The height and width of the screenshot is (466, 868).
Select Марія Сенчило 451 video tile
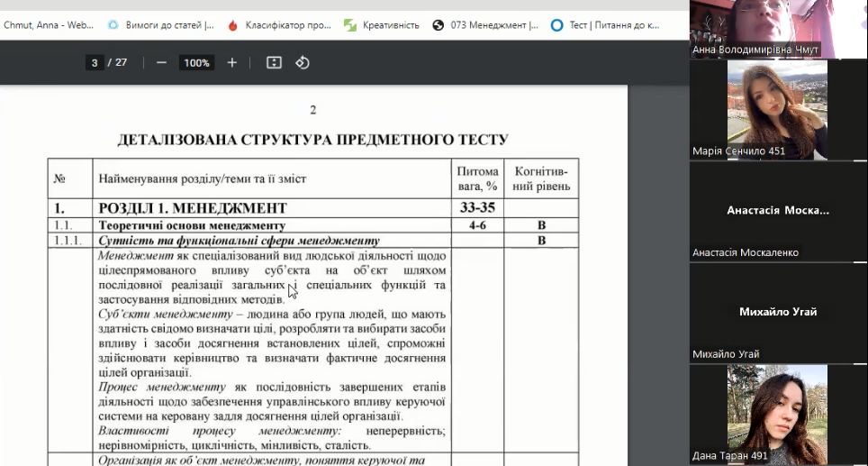click(778, 110)
